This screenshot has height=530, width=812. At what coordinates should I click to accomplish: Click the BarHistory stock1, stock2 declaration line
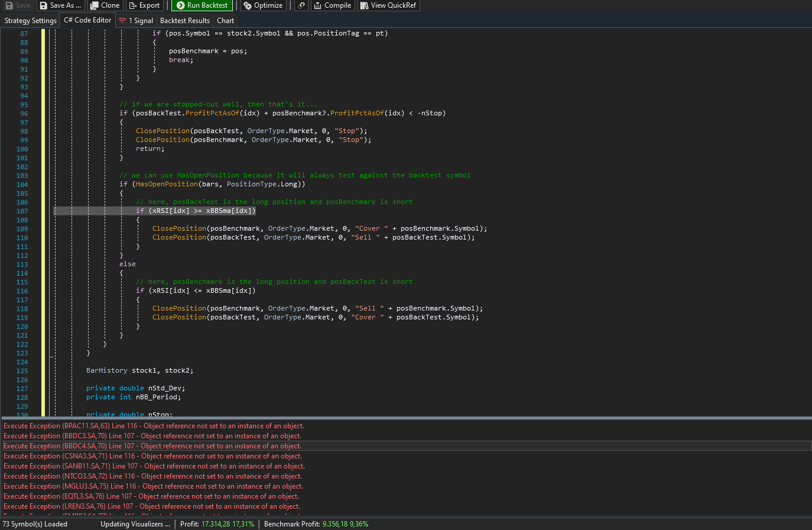tap(139, 371)
